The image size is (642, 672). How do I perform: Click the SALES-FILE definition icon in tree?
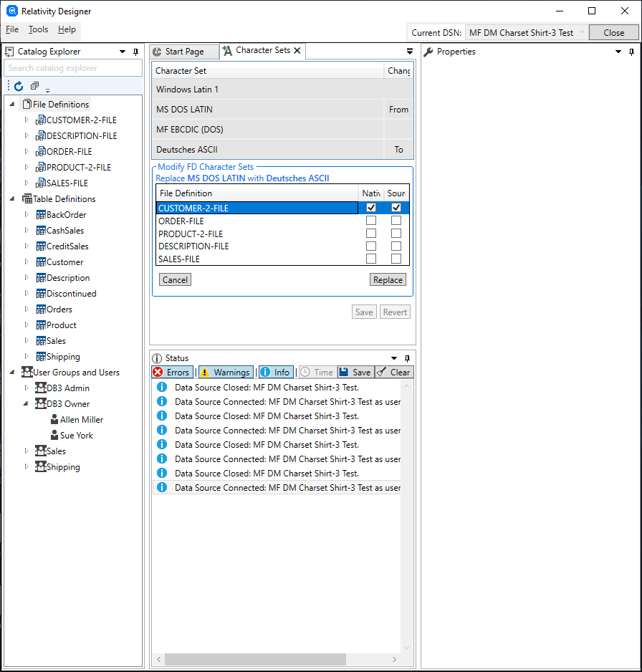click(40, 183)
